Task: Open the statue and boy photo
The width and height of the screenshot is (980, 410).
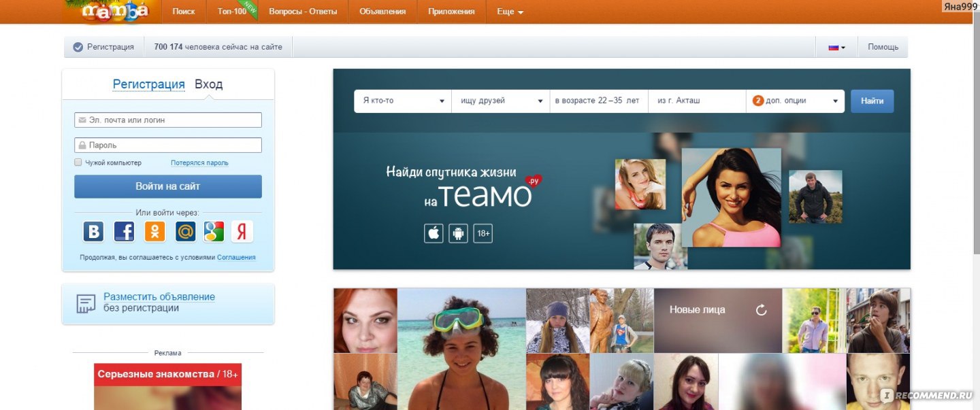Action: pos(621,320)
